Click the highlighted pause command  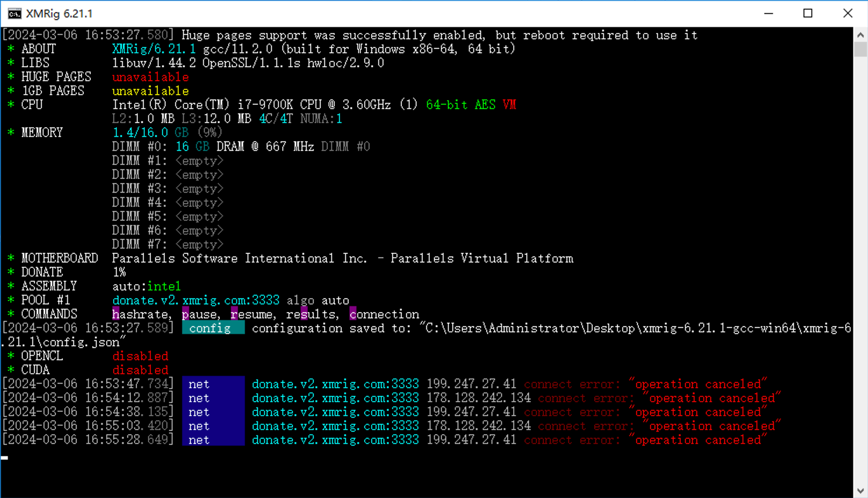tap(200, 314)
